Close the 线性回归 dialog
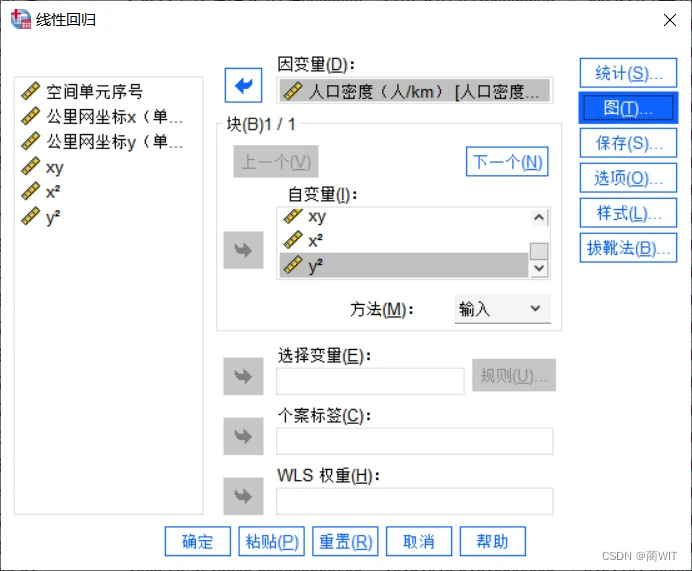Viewport: 692px width, 571px height. click(669, 20)
